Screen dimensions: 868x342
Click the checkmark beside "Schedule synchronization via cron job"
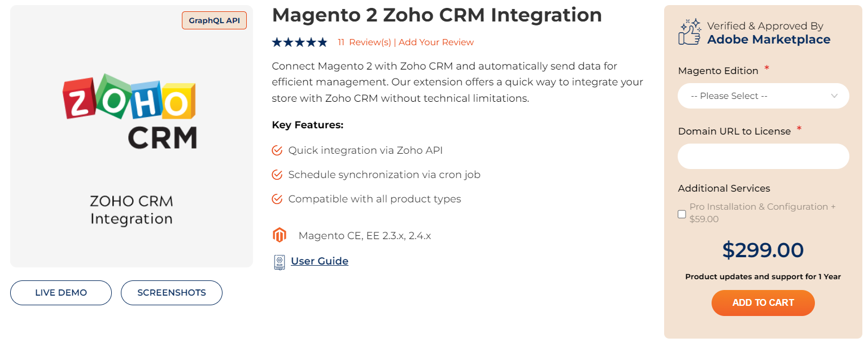(277, 175)
